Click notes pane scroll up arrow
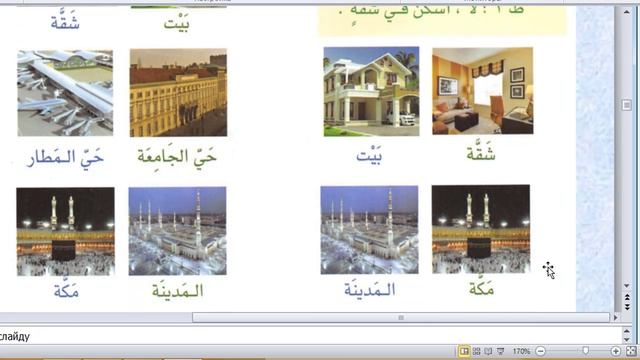The width and height of the screenshot is (640, 360). (627, 331)
